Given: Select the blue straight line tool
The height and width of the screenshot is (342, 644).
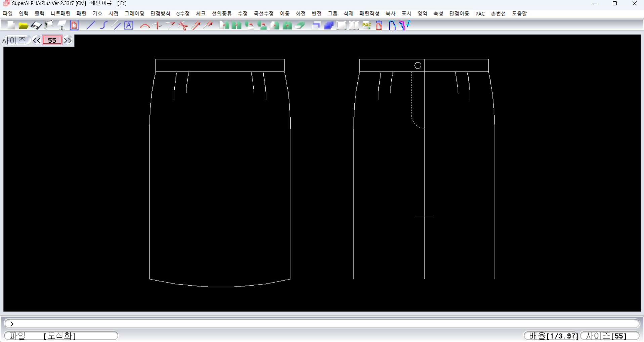Looking at the screenshot, I should pos(91,26).
